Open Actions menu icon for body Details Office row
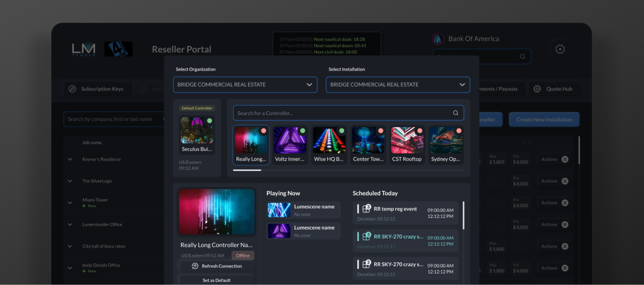The image size is (644, 285). pyautogui.click(x=565, y=268)
